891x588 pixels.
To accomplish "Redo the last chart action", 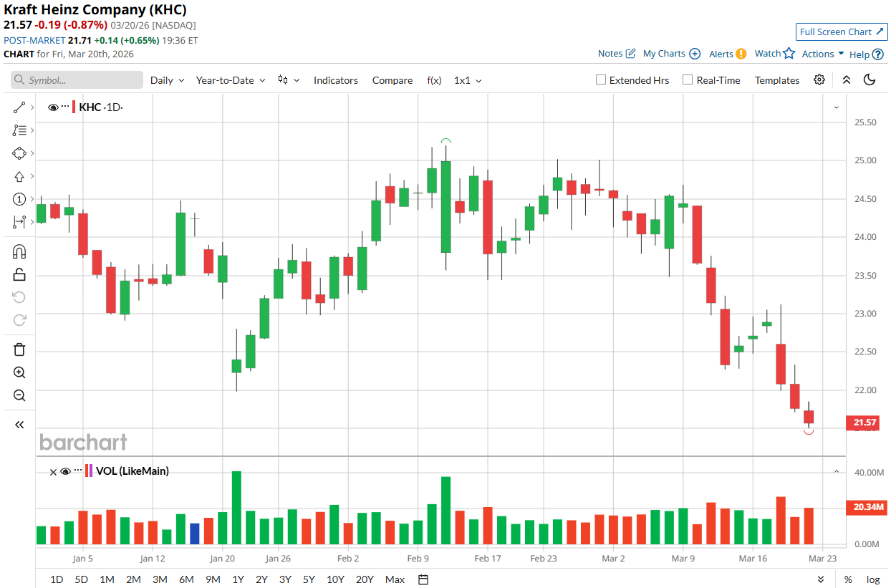I will click(19, 320).
